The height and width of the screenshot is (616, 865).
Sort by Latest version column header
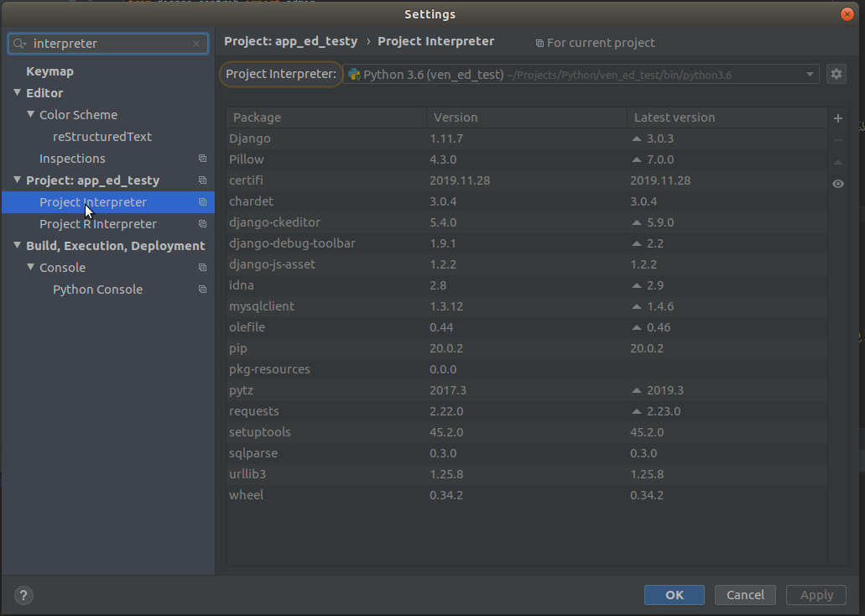[727, 117]
